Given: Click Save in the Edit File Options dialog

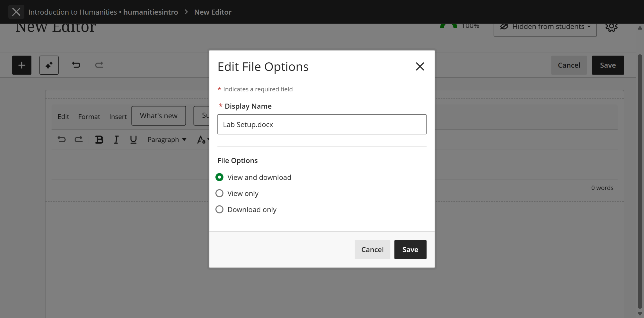Looking at the screenshot, I should coord(410,250).
